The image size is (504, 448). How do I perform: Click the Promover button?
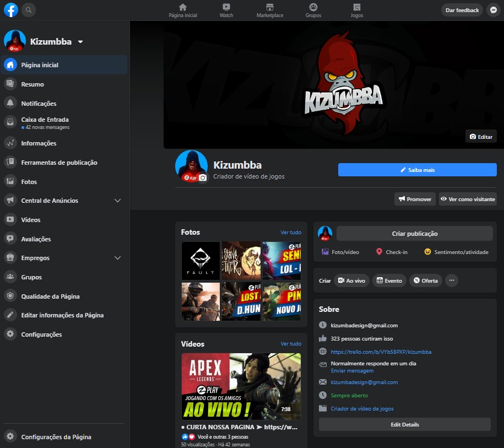415,199
